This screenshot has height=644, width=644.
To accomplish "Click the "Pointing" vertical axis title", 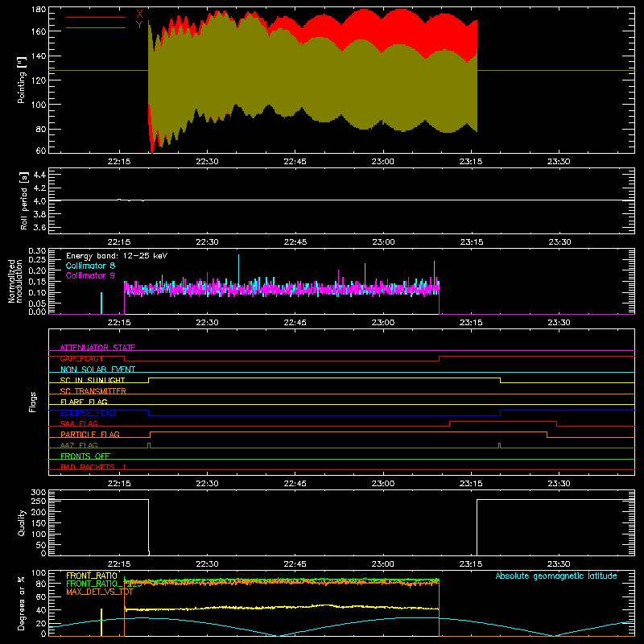I will click(x=22, y=80).
